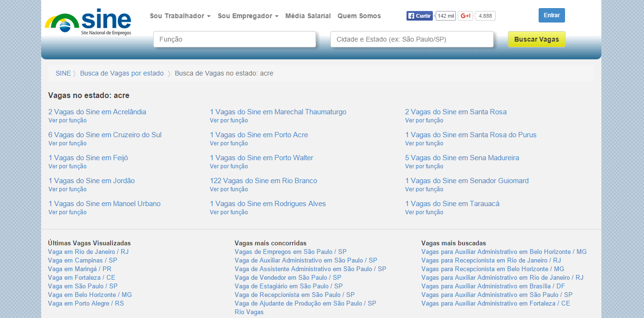
Task: Select Vaga em Rio de Janeiro / RJ
Action: click(88, 252)
